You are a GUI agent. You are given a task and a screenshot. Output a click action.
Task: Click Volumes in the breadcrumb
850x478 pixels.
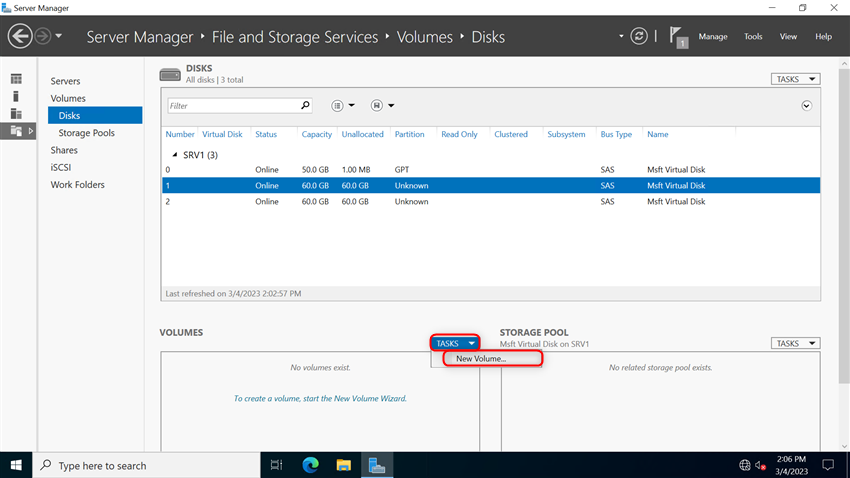[424, 37]
